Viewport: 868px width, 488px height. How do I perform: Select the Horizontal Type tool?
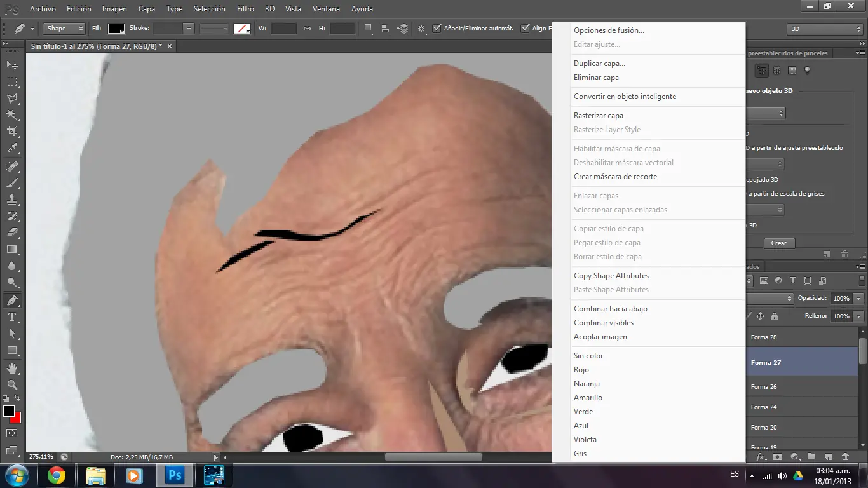(12, 316)
